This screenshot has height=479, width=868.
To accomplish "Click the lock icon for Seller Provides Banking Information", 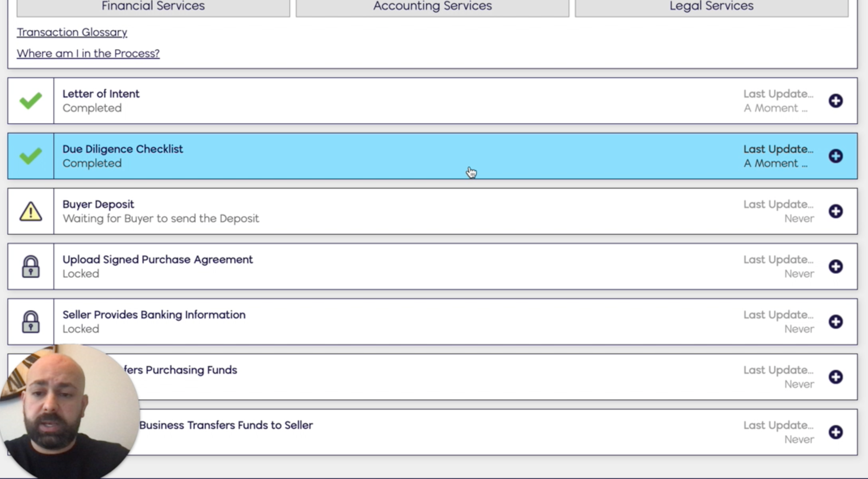I will click(31, 322).
